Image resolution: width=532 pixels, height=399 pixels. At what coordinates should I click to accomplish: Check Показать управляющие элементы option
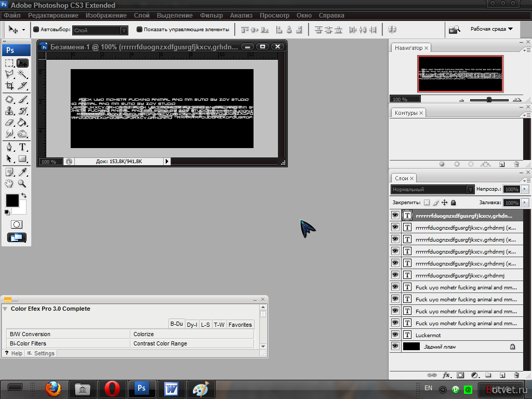pyautogui.click(x=139, y=30)
